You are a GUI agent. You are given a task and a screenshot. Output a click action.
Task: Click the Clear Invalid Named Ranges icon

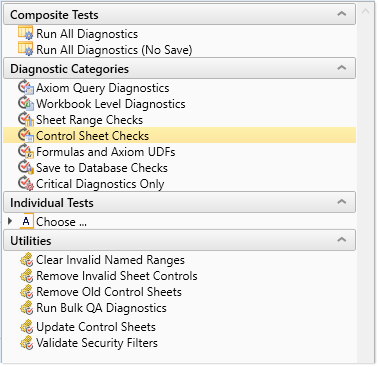(x=27, y=260)
